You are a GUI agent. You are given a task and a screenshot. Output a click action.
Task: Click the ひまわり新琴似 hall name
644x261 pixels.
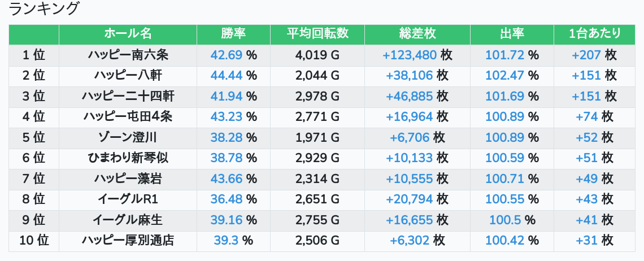point(128,158)
